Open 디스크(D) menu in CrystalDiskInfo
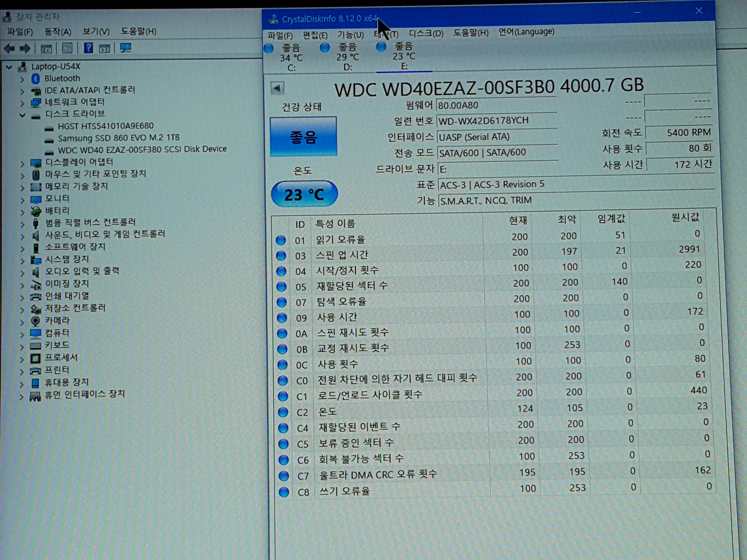This screenshot has width=747, height=560. coord(426,33)
